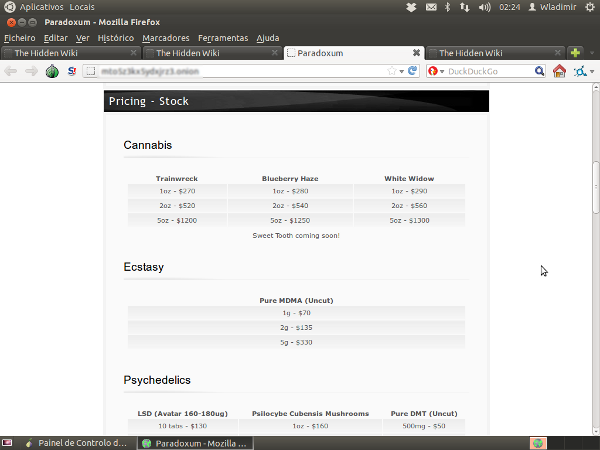Switch to the first Hidden Wiki tab
Viewport: 600px width, 450px height.
pyautogui.click(x=71, y=53)
